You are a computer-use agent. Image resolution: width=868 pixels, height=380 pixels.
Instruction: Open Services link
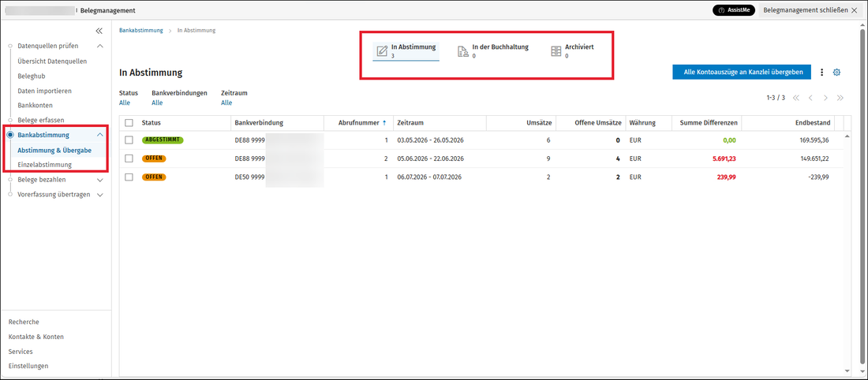(21, 352)
